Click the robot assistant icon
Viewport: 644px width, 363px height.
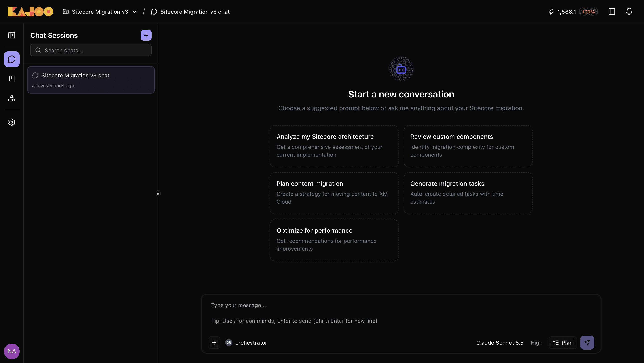tap(401, 69)
